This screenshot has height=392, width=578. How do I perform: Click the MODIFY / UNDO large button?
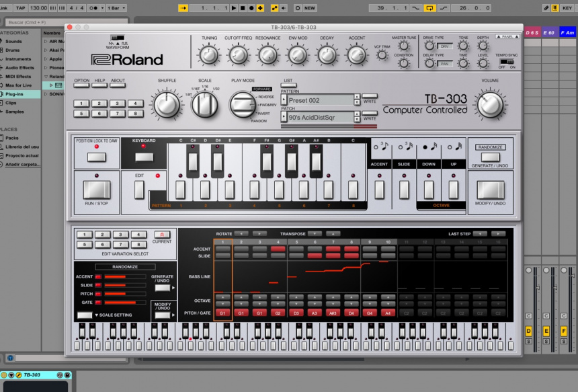[x=490, y=190]
